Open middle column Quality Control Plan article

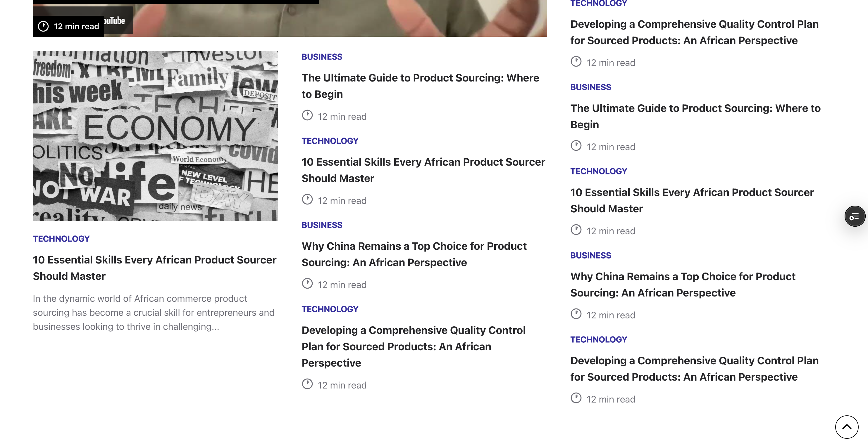pyautogui.click(x=414, y=346)
